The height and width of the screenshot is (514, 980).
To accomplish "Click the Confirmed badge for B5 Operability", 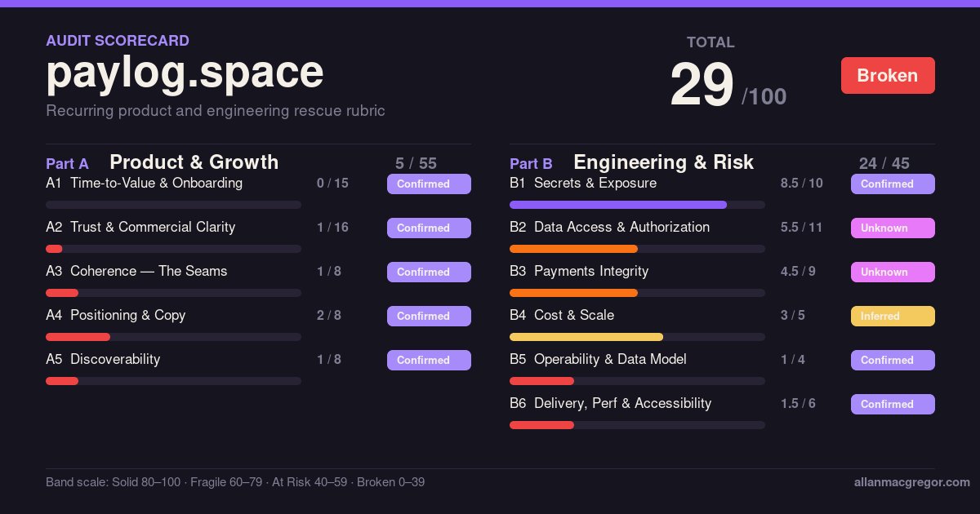I will (893, 360).
